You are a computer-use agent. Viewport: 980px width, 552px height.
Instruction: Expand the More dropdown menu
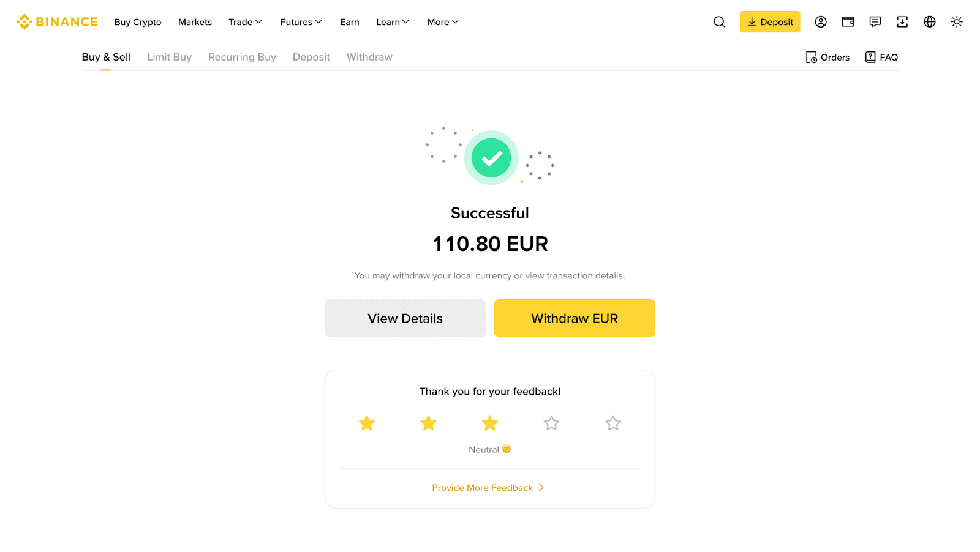coord(443,22)
